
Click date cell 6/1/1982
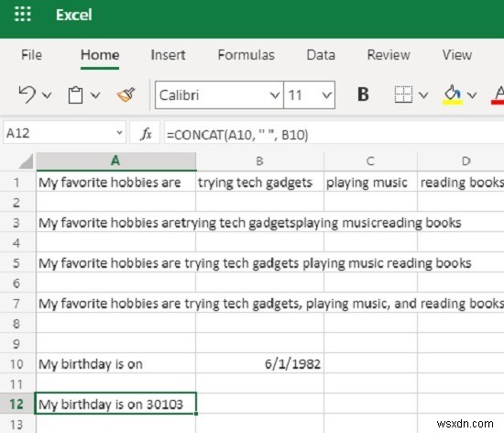click(259, 364)
